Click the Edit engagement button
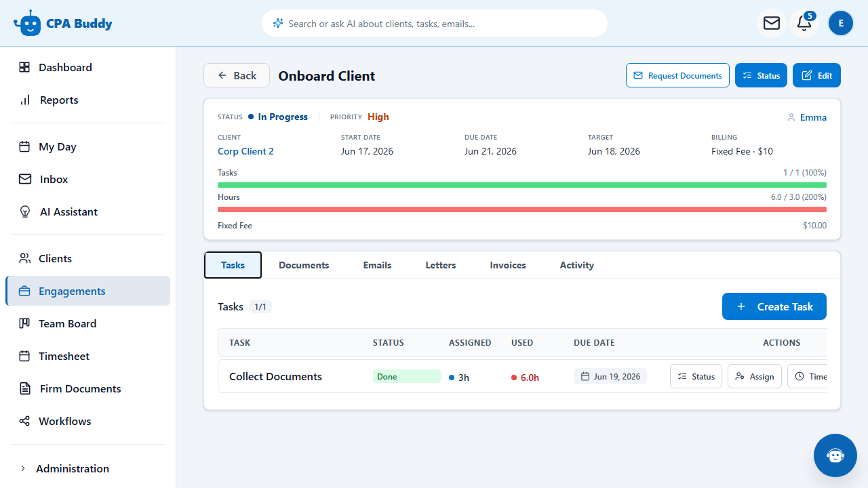The image size is (868, 488). 816,75
